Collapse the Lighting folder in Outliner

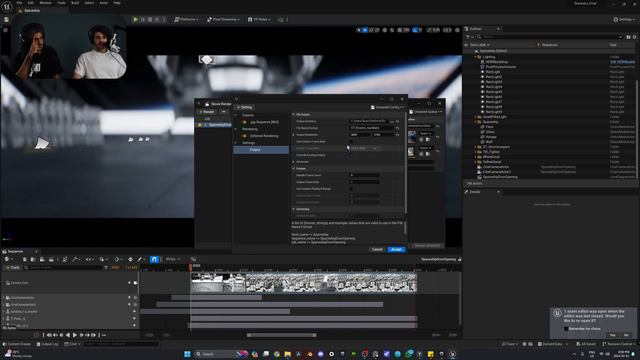[x=476, y=57]
